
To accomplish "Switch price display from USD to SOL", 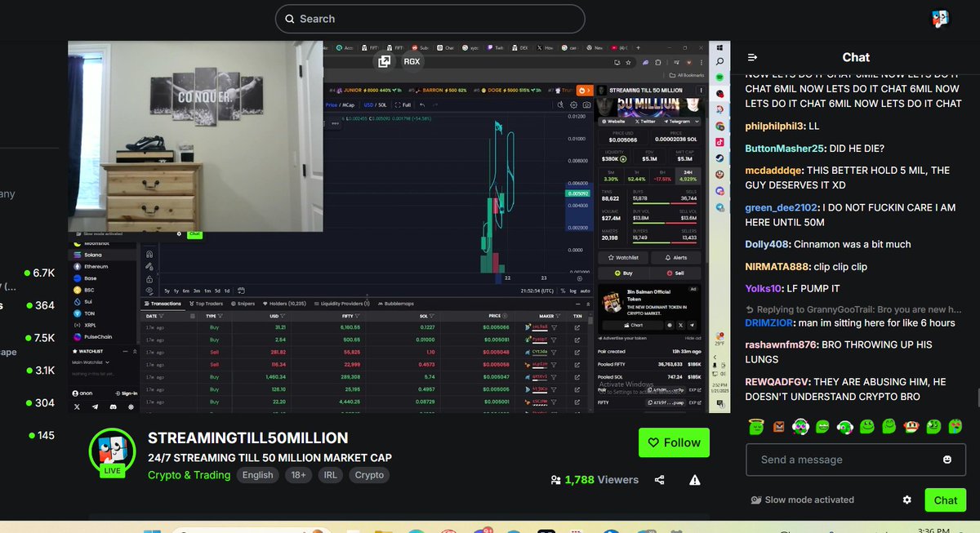I will coord(382,104).
